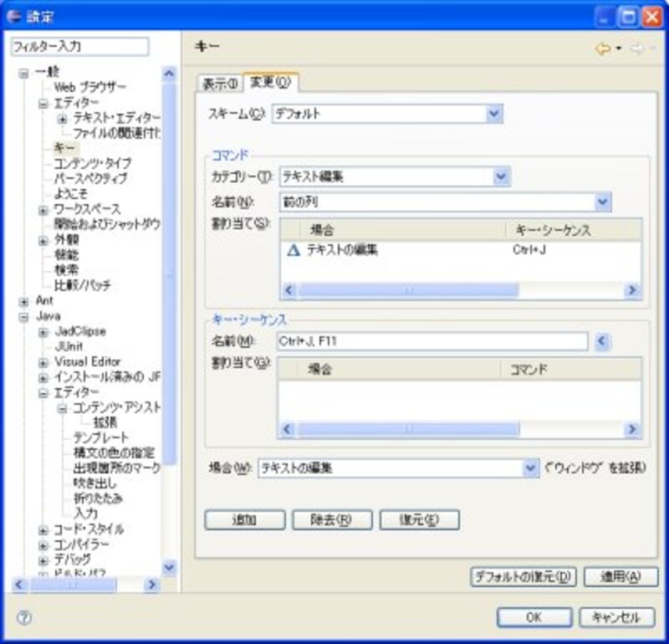Switch to the 表示 tab
Viewport: 669px width, 644px height.
click(220, 84)
